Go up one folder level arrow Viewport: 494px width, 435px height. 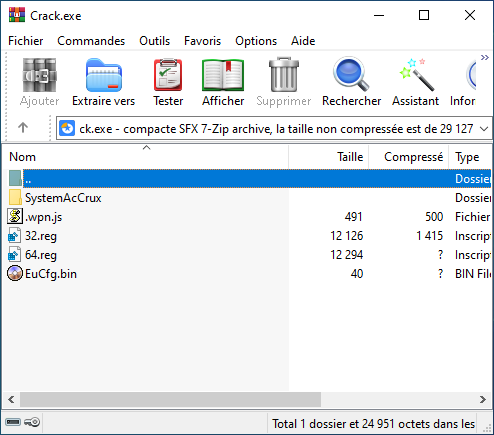pyautogui.click(x=23, y=128)
